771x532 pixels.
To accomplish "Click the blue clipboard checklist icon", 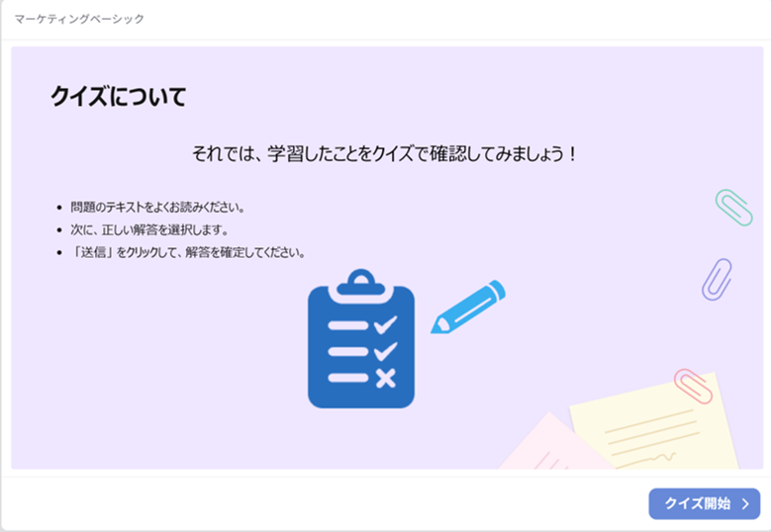I will [361, 338].
